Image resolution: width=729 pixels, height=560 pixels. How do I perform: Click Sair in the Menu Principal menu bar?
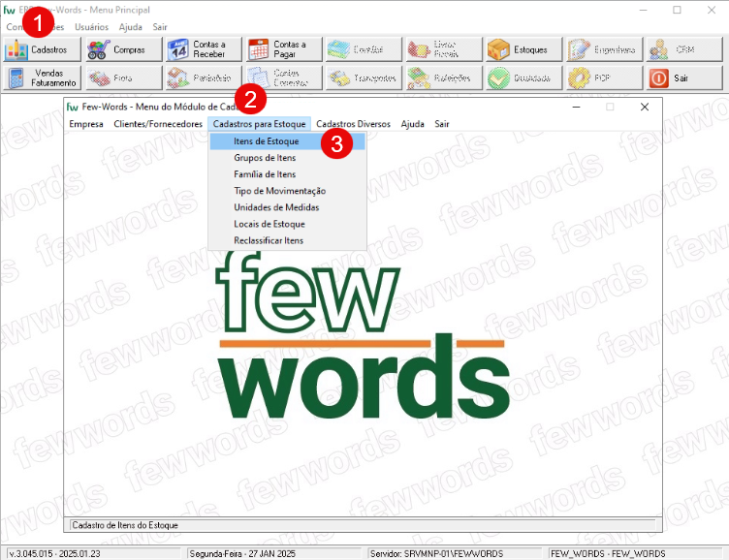(x=160, y=27)
